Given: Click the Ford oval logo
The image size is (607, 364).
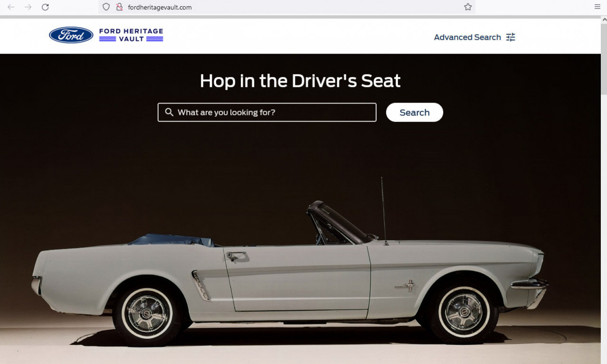Looking at the screenshot, I should click(71, 35).
